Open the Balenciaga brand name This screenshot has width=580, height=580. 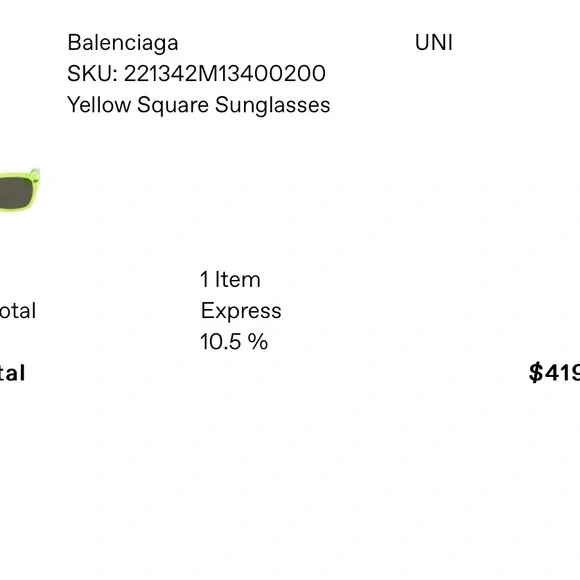pyautogui.click(x=123, y=43)
